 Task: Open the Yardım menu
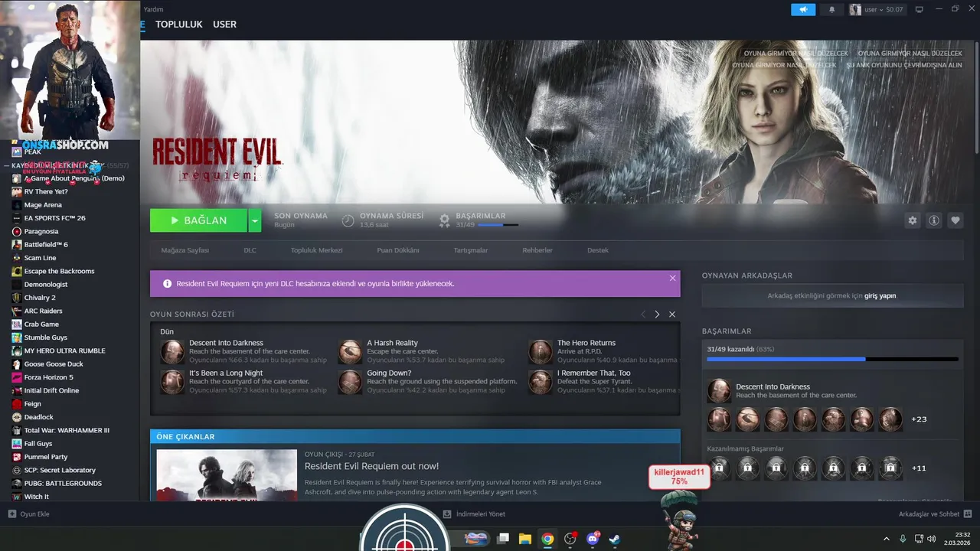point(155,9)
